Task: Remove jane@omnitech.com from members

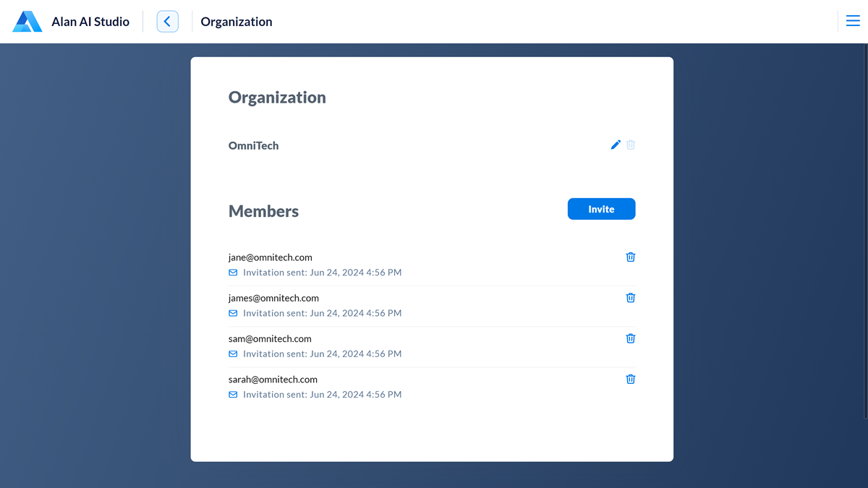Action: point(631,257)
